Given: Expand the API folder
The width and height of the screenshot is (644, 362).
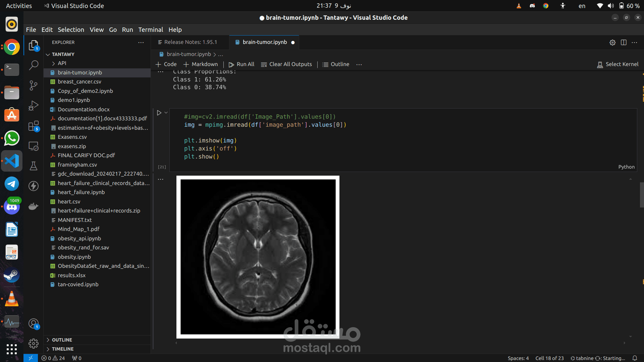Looking at the screenshot, I should click(62, 63).
